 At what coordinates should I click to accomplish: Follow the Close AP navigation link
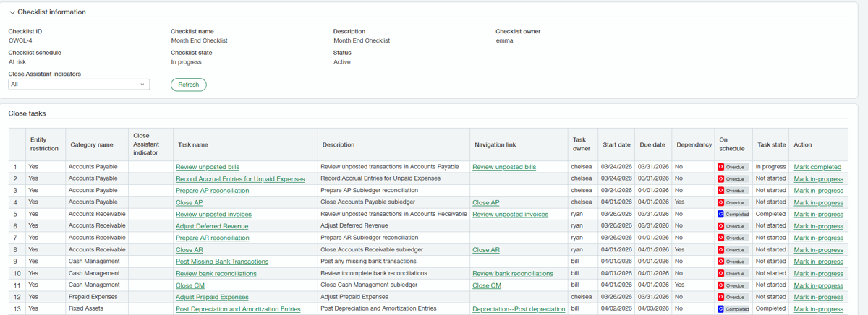click(486, 202)
